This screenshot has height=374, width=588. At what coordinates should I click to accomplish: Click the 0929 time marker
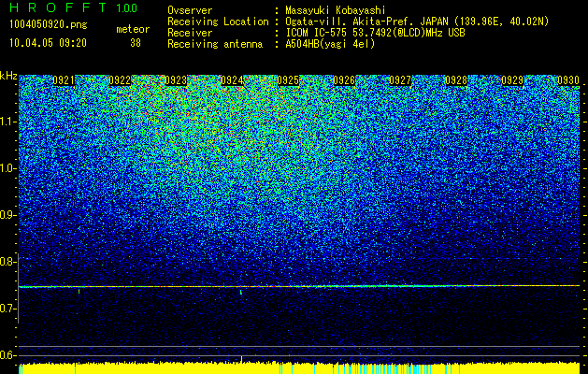(x=512, y=80)
